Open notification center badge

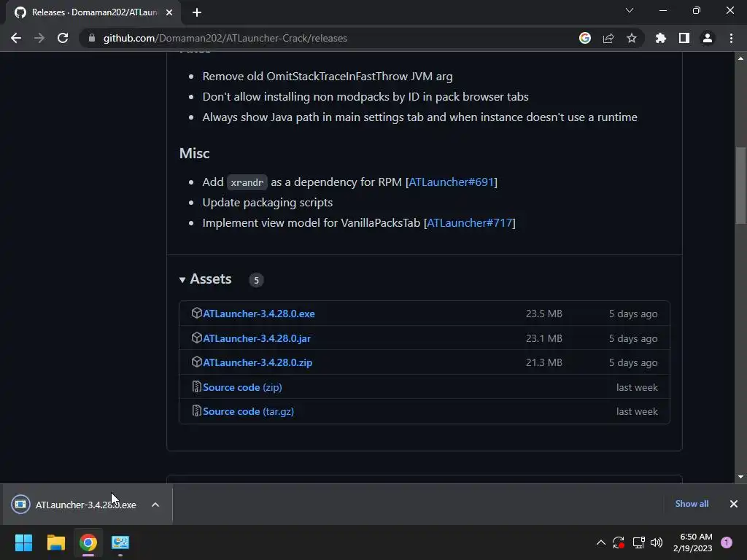click(727, 542)
